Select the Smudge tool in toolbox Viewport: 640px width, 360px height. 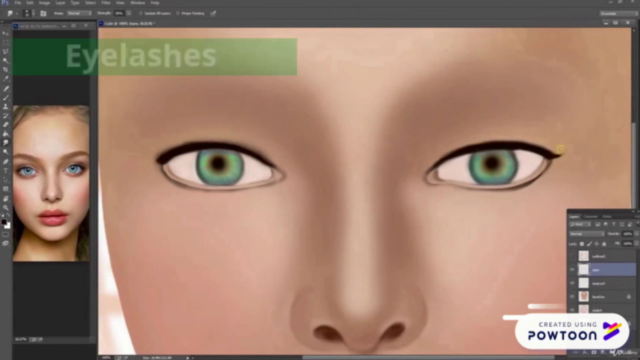coord(6,142)
